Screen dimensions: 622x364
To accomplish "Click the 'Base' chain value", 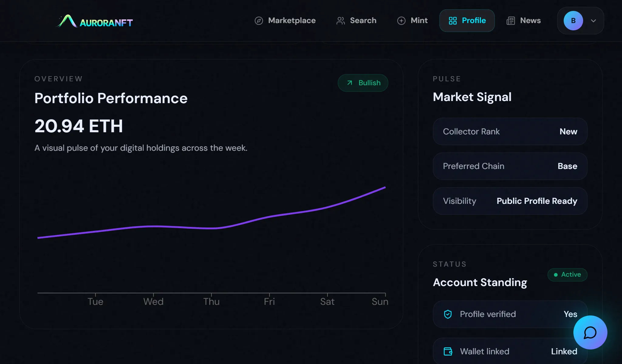I will tap(567, 166).
